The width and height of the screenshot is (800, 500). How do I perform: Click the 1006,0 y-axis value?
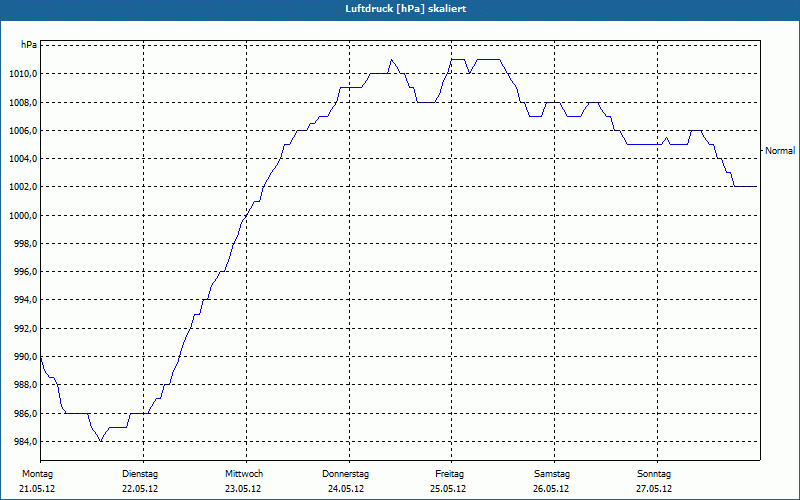click(23, 131)
